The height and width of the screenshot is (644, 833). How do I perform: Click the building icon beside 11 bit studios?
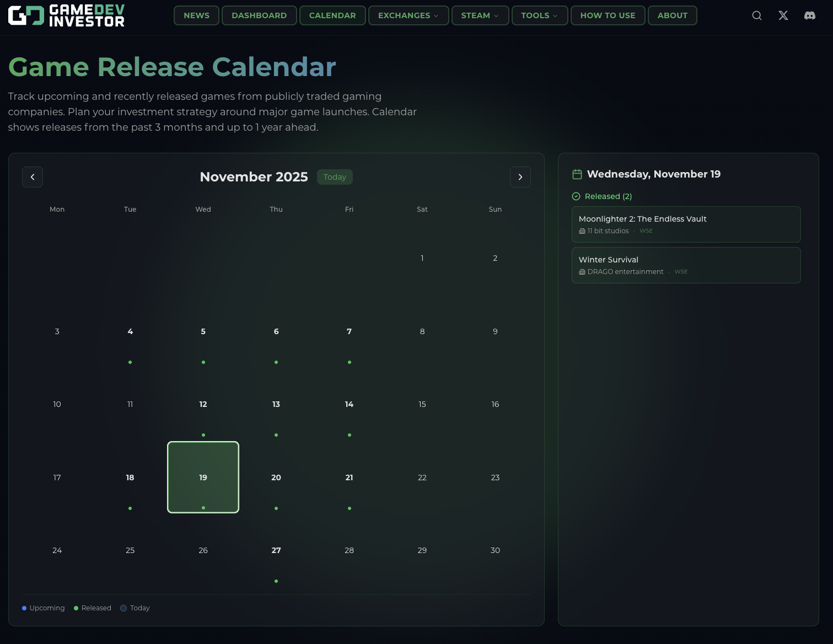pos(582,231)
